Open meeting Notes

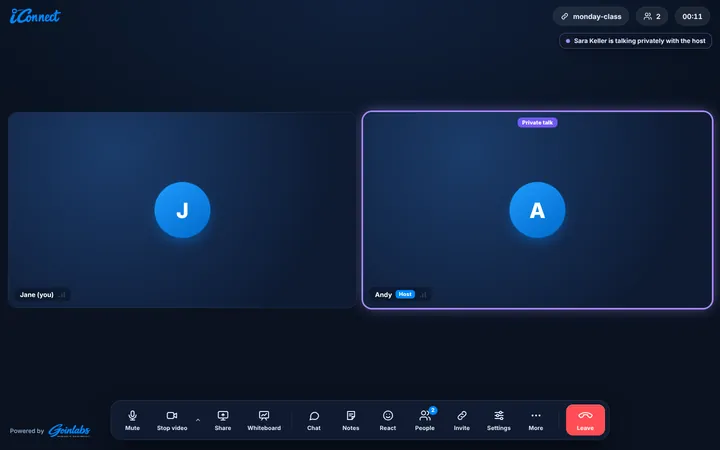coord(351,420)
